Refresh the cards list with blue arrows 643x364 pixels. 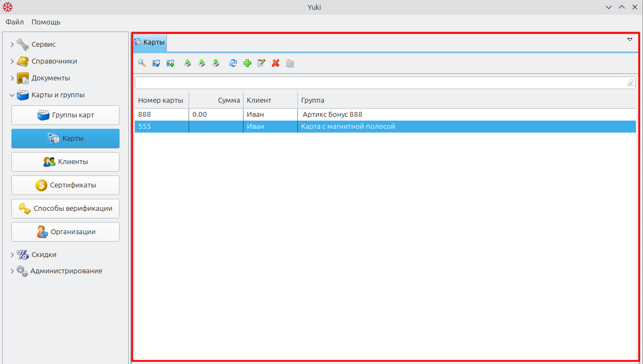[233, 63]
